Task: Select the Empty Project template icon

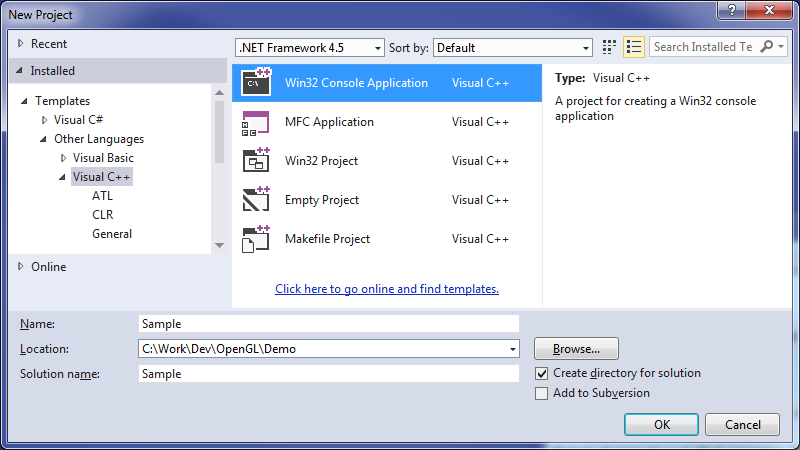Action: click(x=256, y=199)
